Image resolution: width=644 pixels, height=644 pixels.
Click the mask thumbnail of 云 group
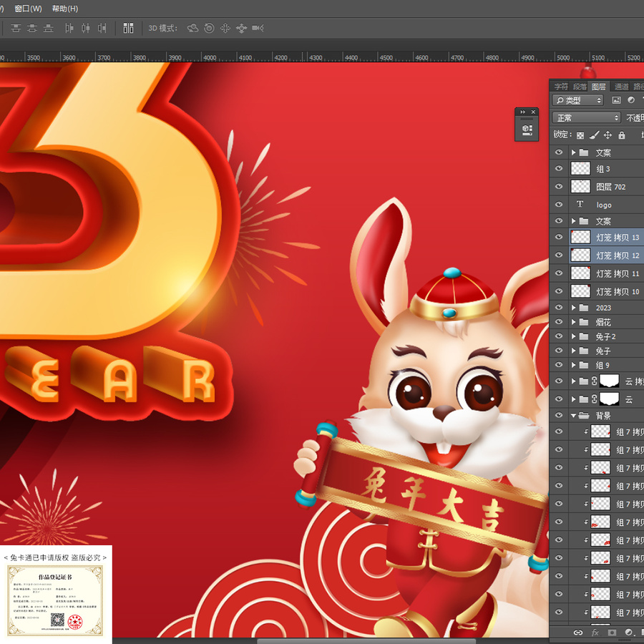pos(610,399)
